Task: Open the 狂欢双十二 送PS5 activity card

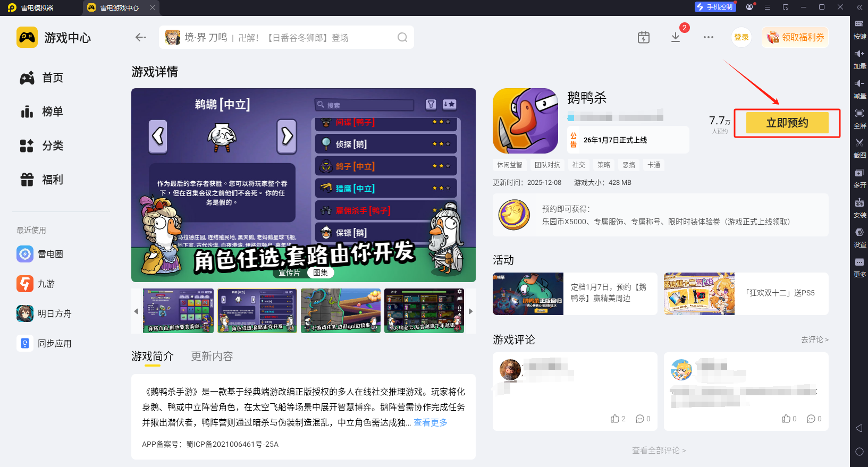Action: tap(746, 294)
